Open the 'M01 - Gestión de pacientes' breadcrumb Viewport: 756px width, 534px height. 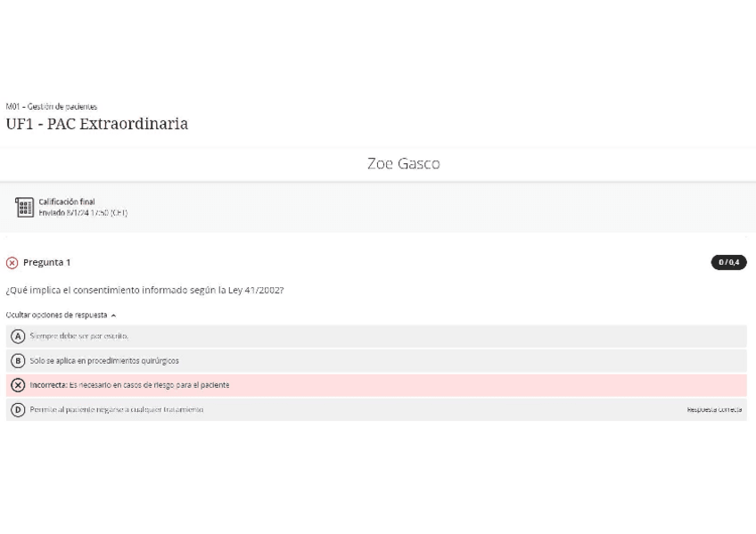[51, 107]
